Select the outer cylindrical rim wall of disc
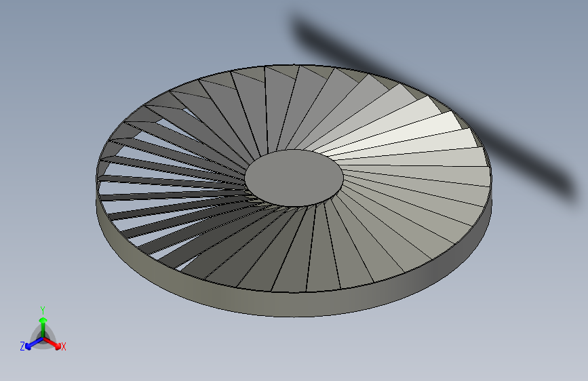The width and height of the screenshot is (588, 381). 294,304
